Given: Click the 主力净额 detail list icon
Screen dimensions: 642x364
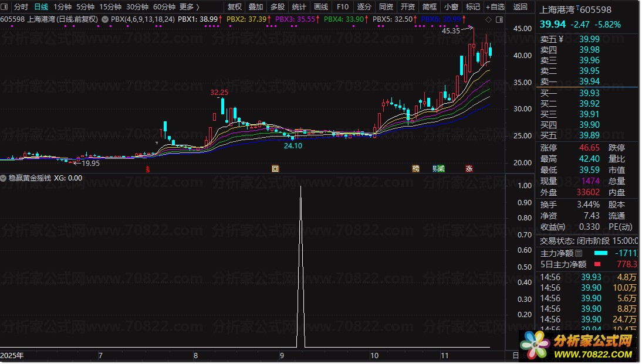Looking at the screenshot, I should [579, 253].
